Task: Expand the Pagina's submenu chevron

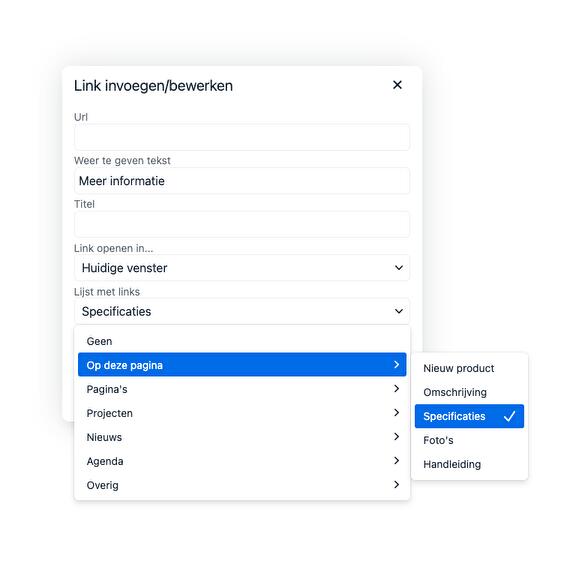Action: coord(396,389)
